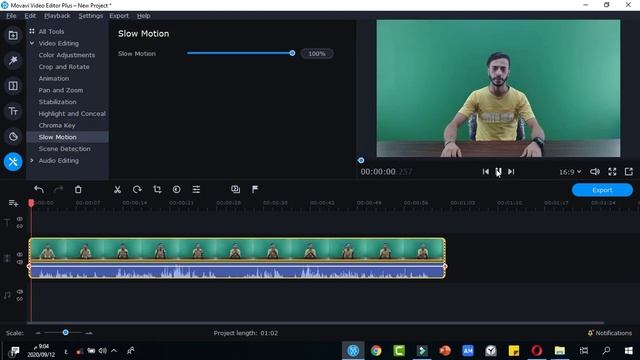Open the File menu

11,16
